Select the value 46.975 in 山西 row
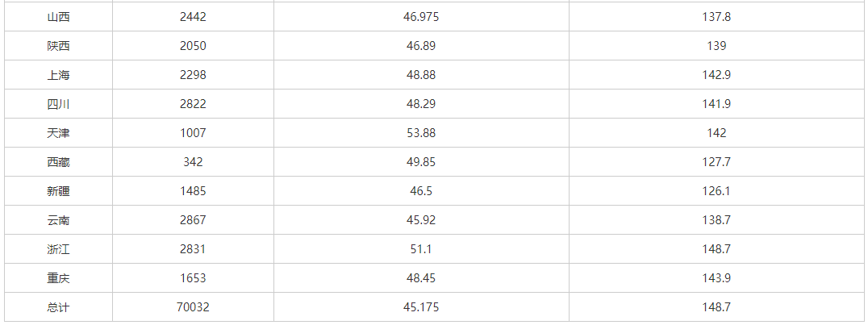The height and width of the screenshot is (325, 868). coord(421,17)
